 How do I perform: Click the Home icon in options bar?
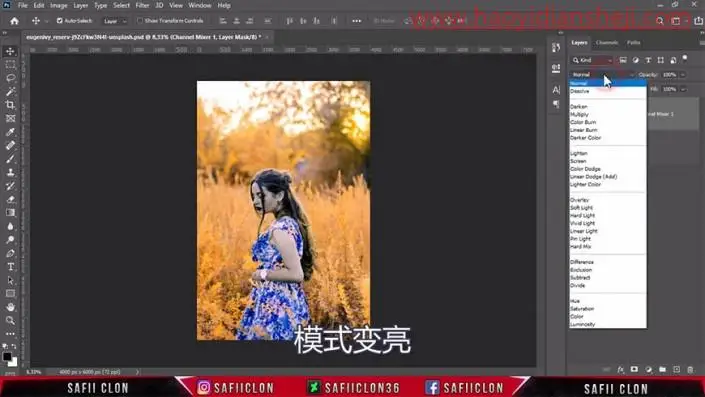tap(14, 21)
